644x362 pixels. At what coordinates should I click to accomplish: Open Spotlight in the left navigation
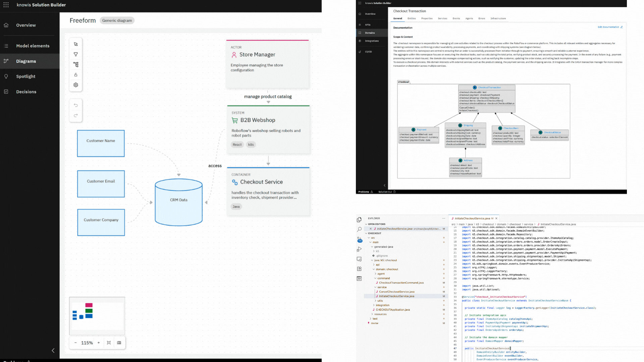pyautogui.click(x=26, y=76)
